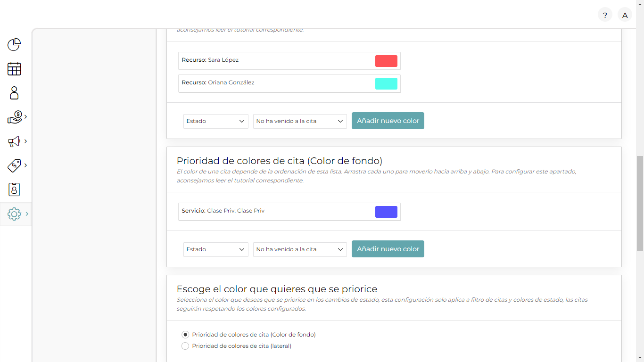Click the page vertical scrollbar thumb

640,203
